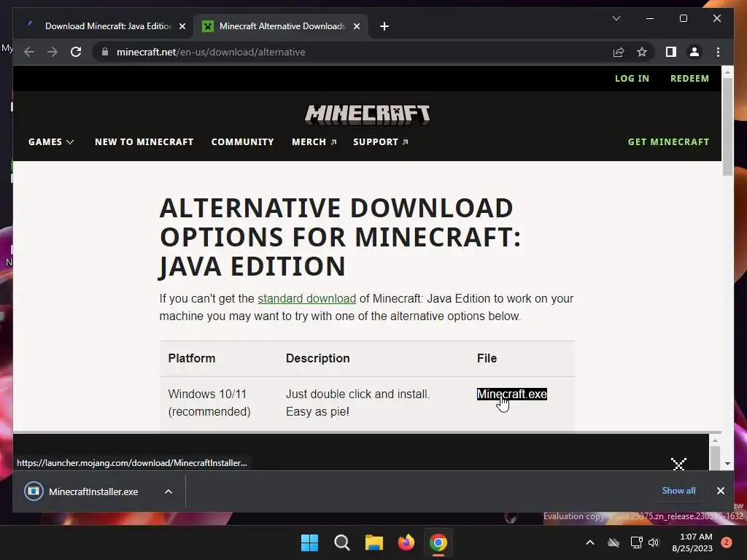The width and height of the screenshot is (747, 560).
Task: Share this page using the share icon
Action: pyautogui.click(x=619, y=52)
